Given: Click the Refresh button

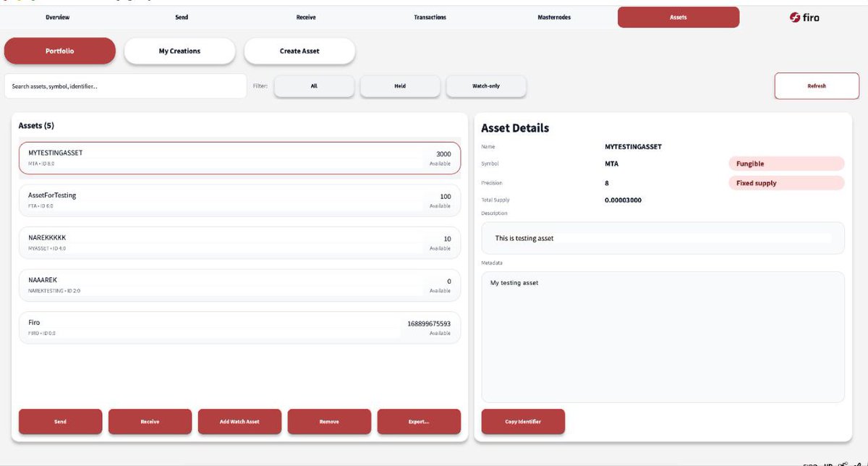Looking at the screenshot, I should pos(817,86).
